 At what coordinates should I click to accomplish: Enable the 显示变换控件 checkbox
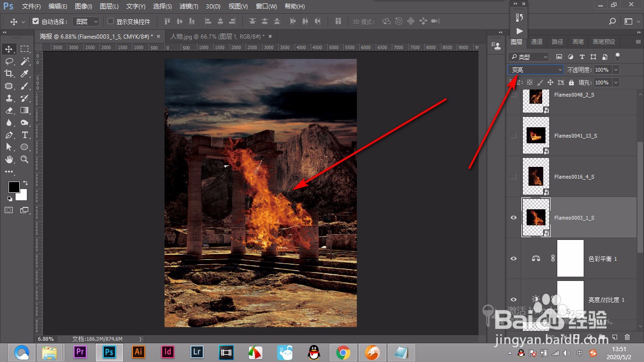(111, 21)
